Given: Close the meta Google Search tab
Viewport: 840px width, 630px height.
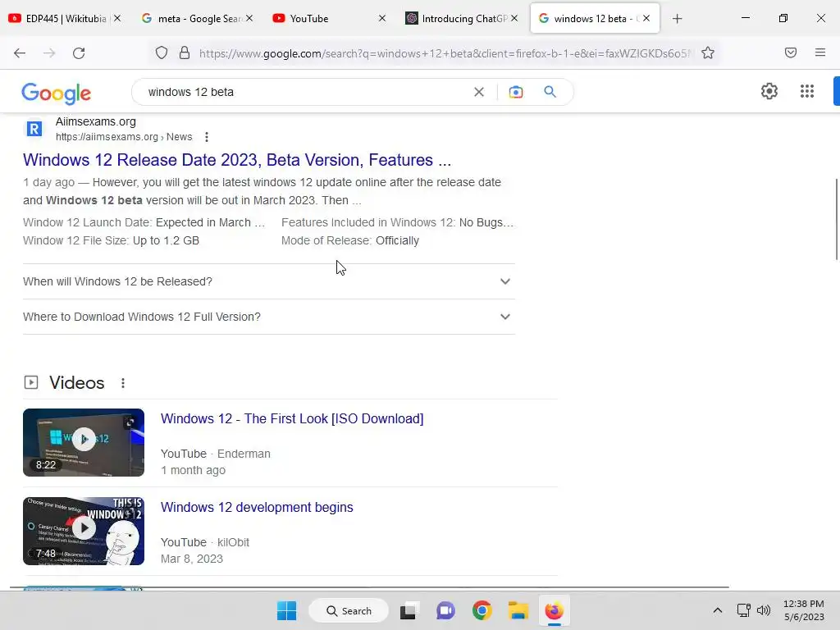Looking at the screenshot, I should (249, 18).
